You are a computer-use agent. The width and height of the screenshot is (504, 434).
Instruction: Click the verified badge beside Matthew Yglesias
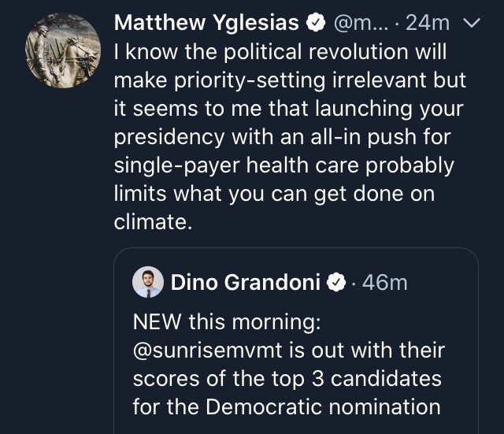[x=316, y=24]
